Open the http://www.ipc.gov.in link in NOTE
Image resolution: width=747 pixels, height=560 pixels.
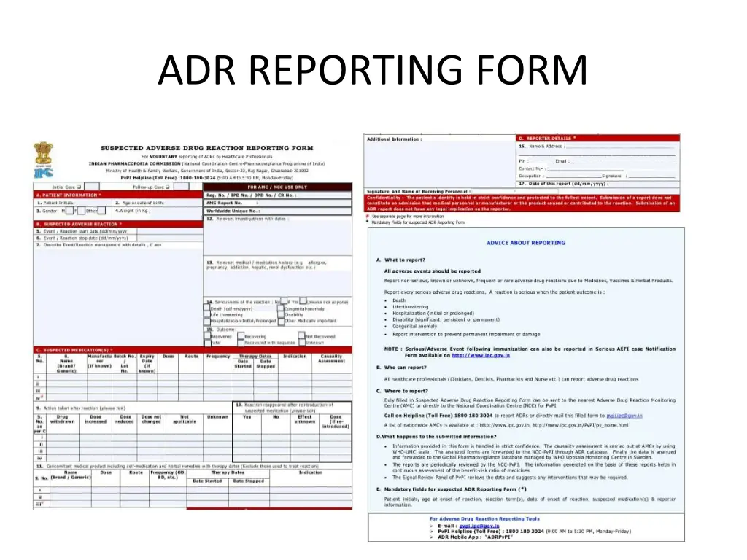tap(481, 355)
